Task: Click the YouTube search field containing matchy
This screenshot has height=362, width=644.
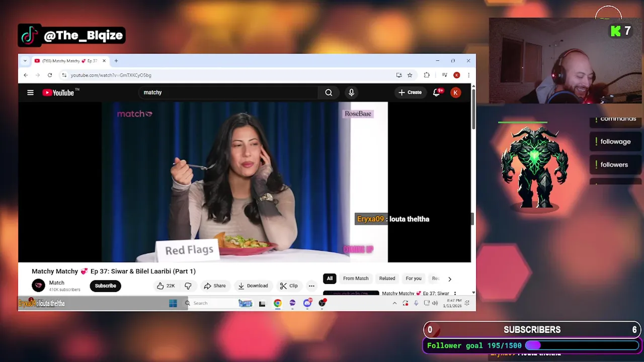Action: click(229, 93)
